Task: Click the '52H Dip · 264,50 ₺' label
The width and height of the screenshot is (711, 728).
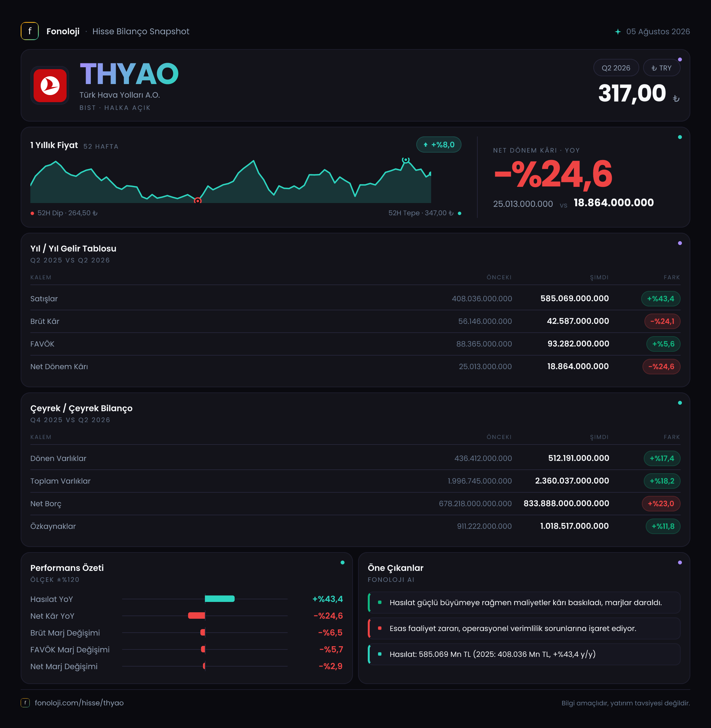Action: [x=67, y=213]
